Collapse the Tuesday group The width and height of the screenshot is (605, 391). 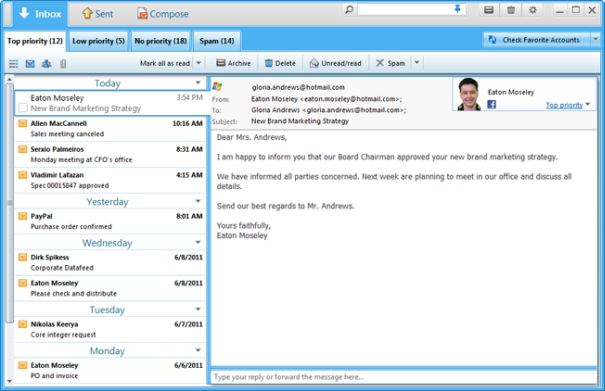point(198,309)
